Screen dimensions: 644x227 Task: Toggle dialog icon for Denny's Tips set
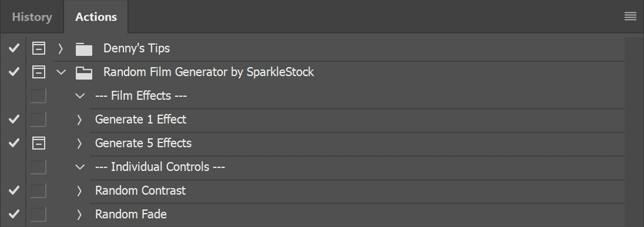pyautogui.click(x=39, y=48)
